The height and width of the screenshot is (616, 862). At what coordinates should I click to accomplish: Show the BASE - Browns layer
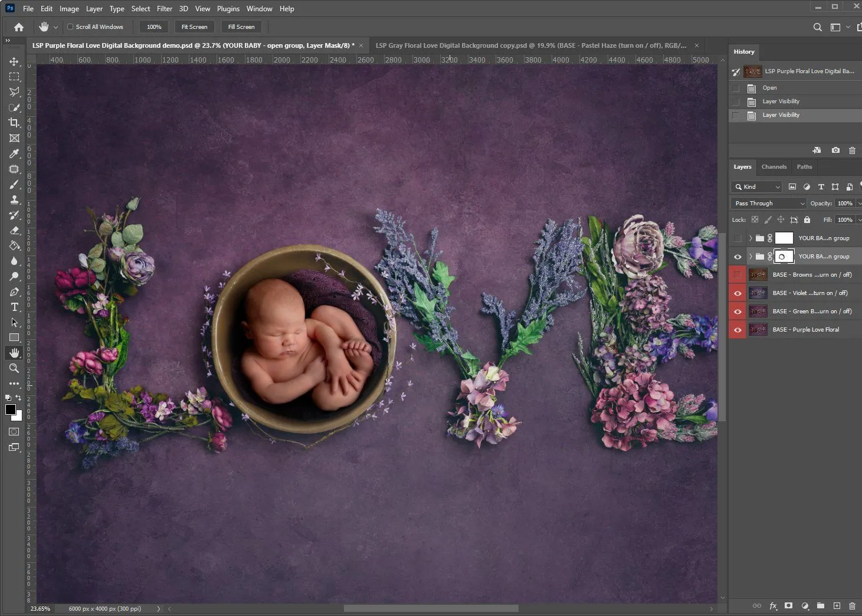[x=738, y=275]
